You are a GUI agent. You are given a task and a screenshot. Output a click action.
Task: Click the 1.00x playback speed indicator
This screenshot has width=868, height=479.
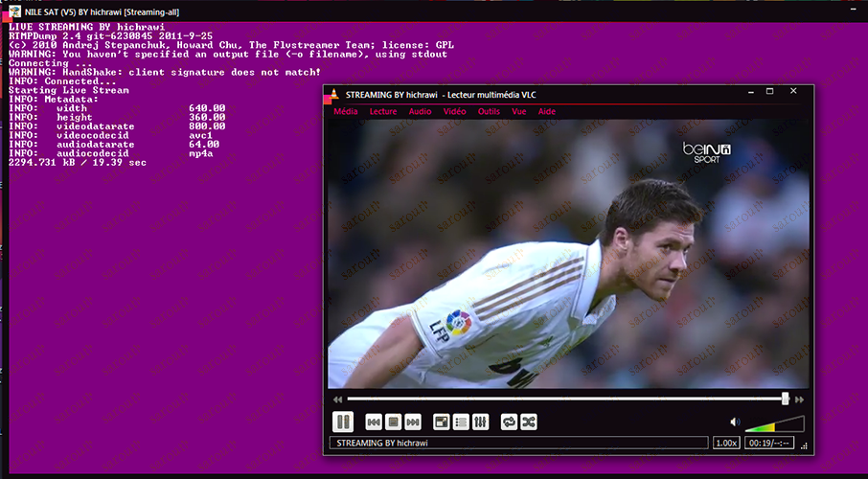pyautogui.click(x=726, y=443)
